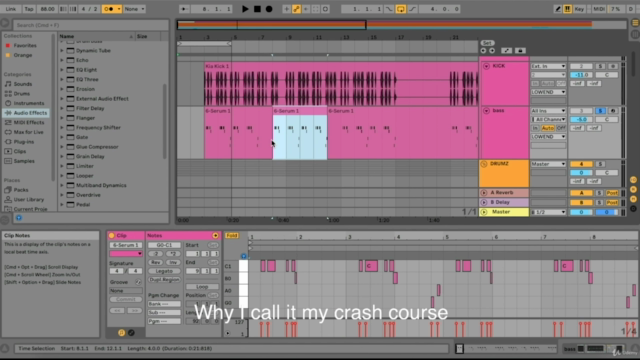Open the MIDI Effects category
The height and width of the screenshot is (360, 640).
click(29, 122)
